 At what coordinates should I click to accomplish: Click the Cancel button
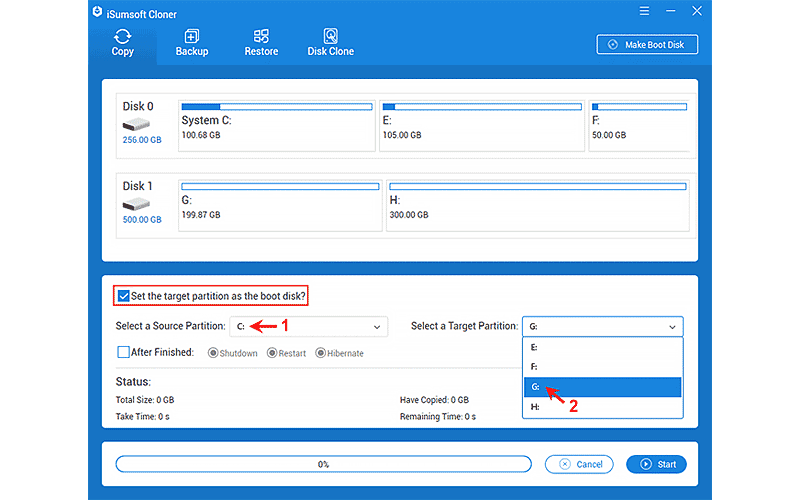click(579, 464)
